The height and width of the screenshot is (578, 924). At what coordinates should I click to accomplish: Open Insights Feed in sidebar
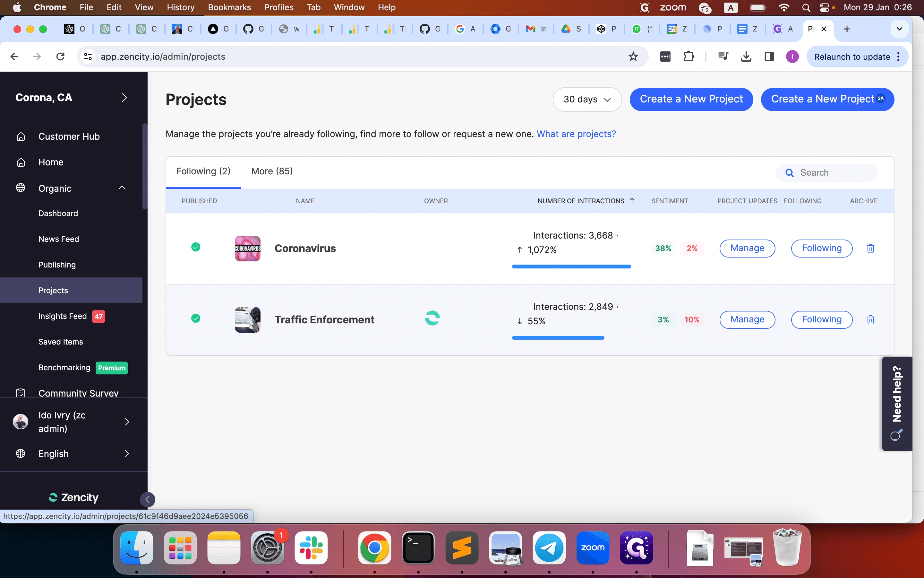63,316
